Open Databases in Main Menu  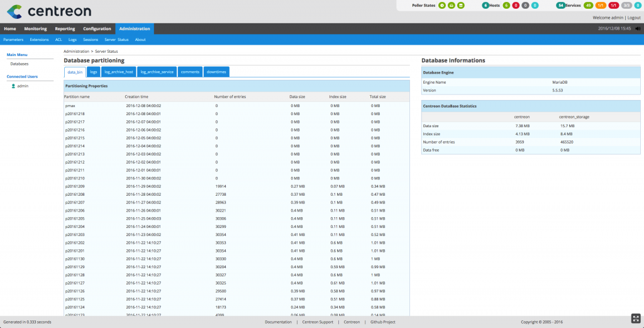(x=19, y=64)
